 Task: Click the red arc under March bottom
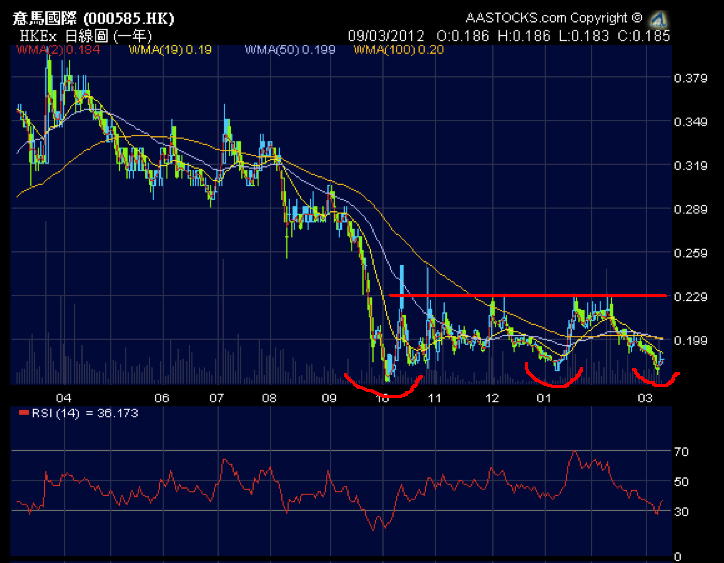click(655, 380)
